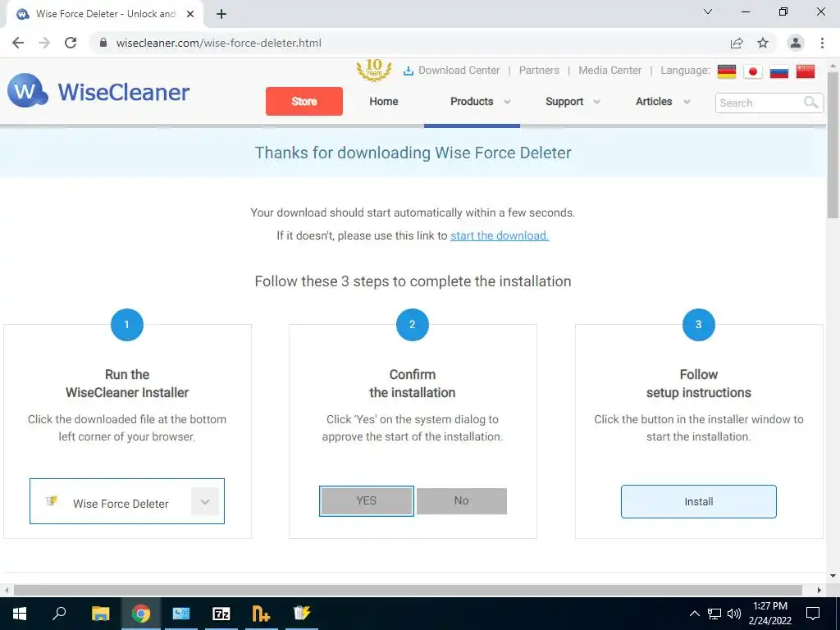Click the search magnifier icon
This screenshot has height=630, width=840.
(811, 103)
